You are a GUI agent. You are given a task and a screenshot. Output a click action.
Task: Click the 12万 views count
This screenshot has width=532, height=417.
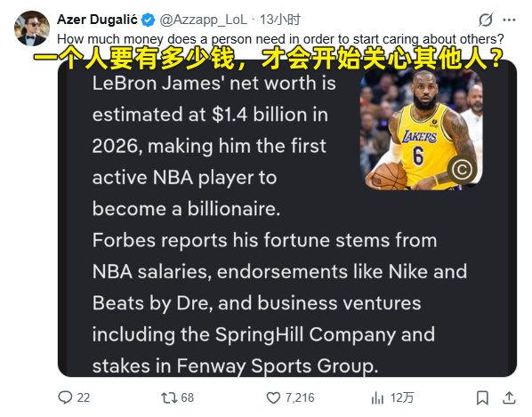coord(402,397)
